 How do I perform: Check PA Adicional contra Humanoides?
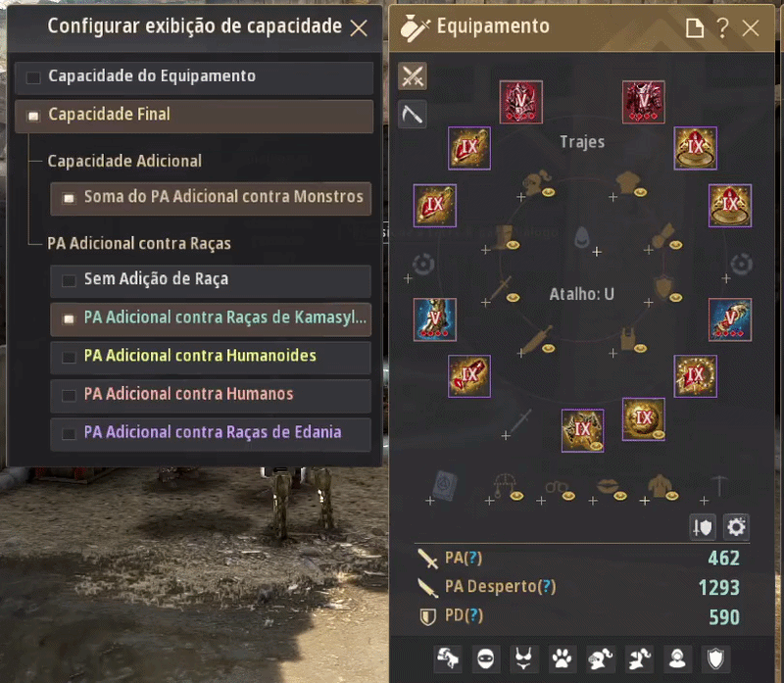pos(69,357)
